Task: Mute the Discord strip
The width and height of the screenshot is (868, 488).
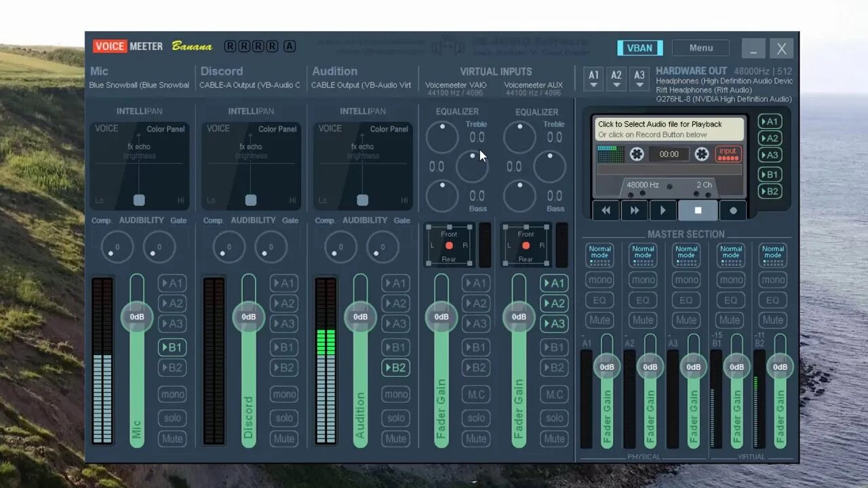Action: (x=283, y=439)
